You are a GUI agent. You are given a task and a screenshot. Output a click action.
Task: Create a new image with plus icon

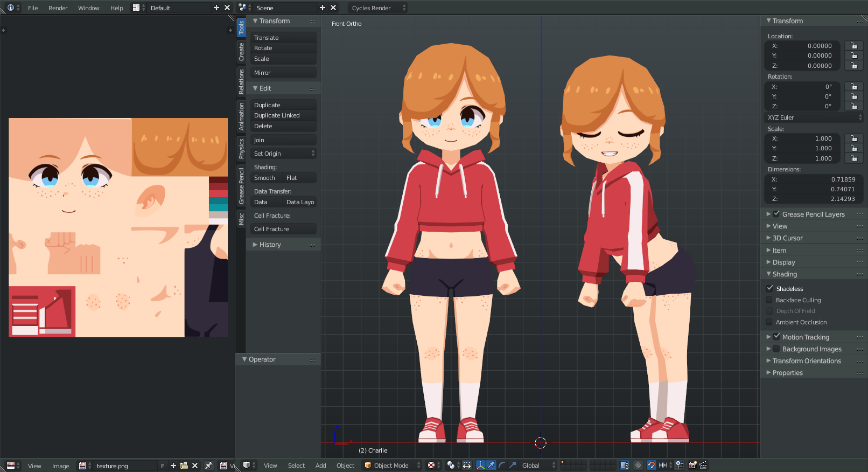point(173,466)
